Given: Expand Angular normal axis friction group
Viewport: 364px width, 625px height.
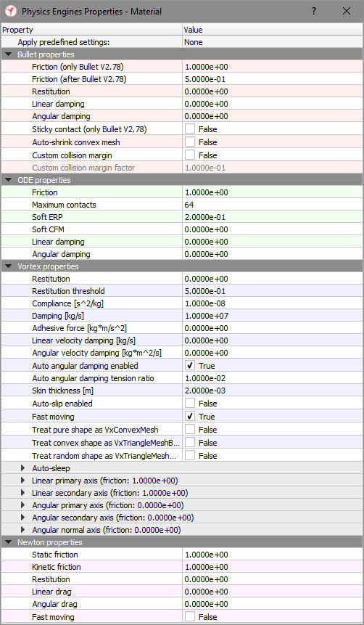Looking at the screenshot, I should [22, 530].
